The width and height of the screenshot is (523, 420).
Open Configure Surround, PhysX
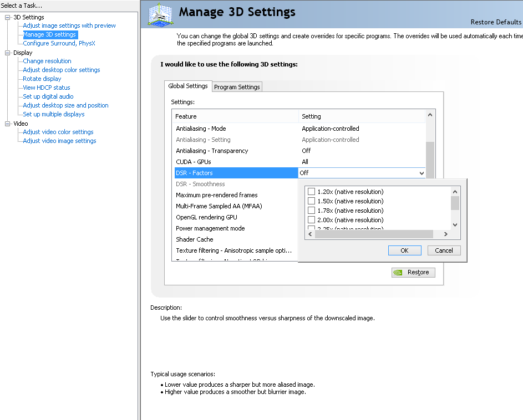[x=59, y=43]
